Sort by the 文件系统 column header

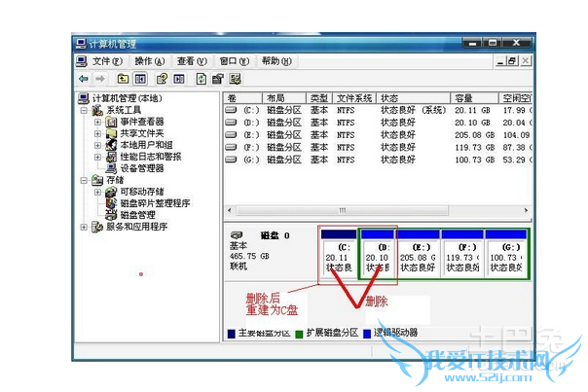[x=354, y=98]
